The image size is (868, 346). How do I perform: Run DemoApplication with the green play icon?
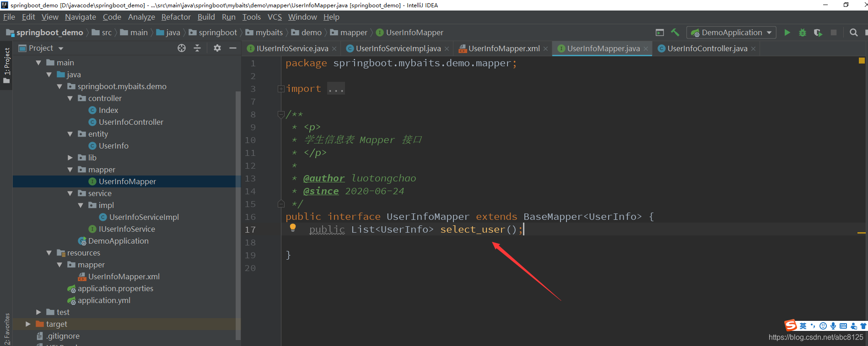click(x=787, y=32)
